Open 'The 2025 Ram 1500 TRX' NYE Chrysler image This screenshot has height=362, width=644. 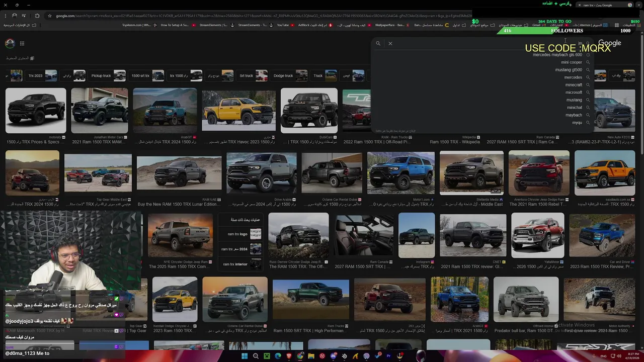pyautogui.click(x=180, y=235)
